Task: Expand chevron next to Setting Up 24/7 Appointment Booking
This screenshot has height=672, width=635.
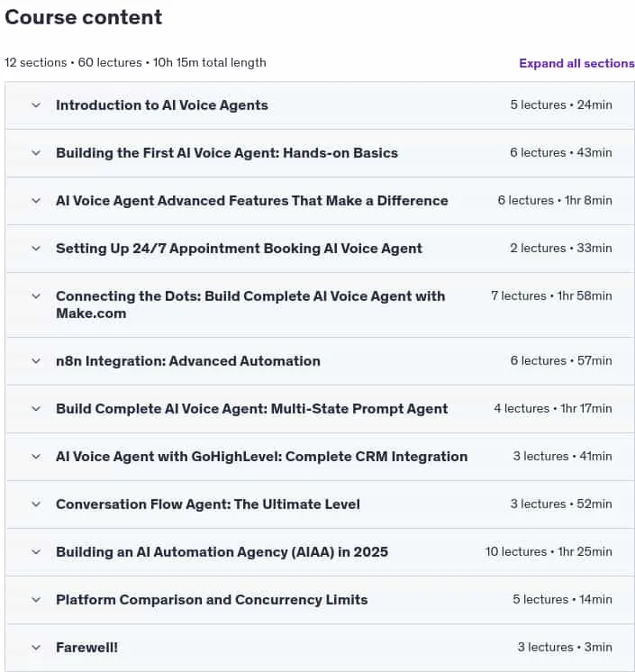Action: (36, 248)
